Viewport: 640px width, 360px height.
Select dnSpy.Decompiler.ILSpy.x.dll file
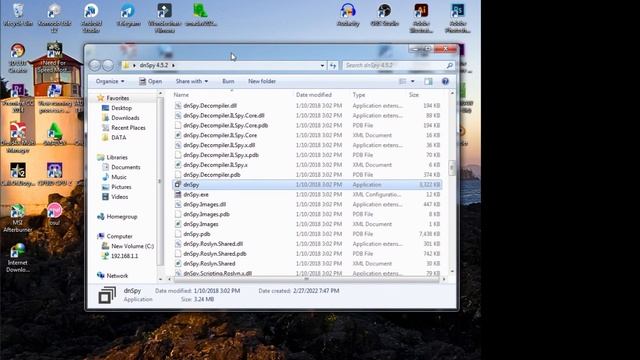point(219,145)
